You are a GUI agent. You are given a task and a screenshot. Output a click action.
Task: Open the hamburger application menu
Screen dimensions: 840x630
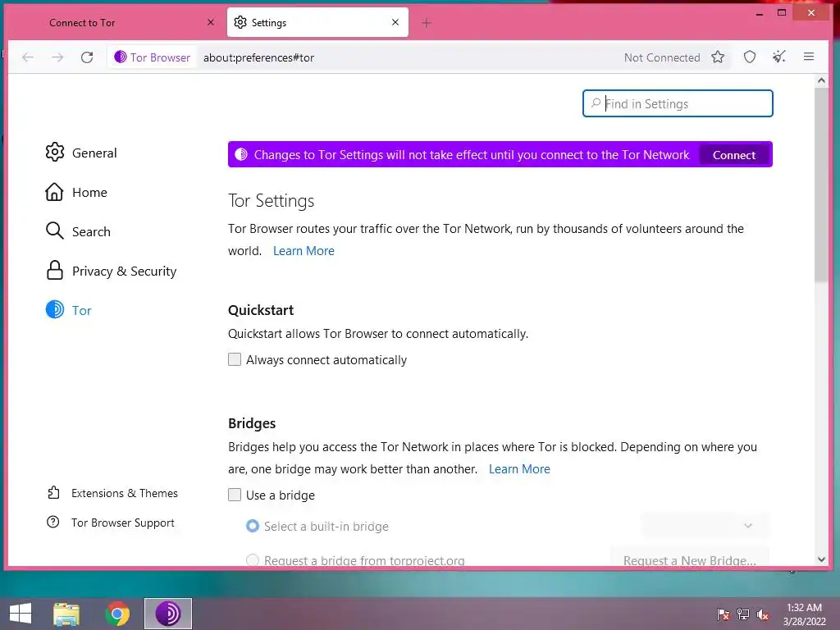[809, 57]
